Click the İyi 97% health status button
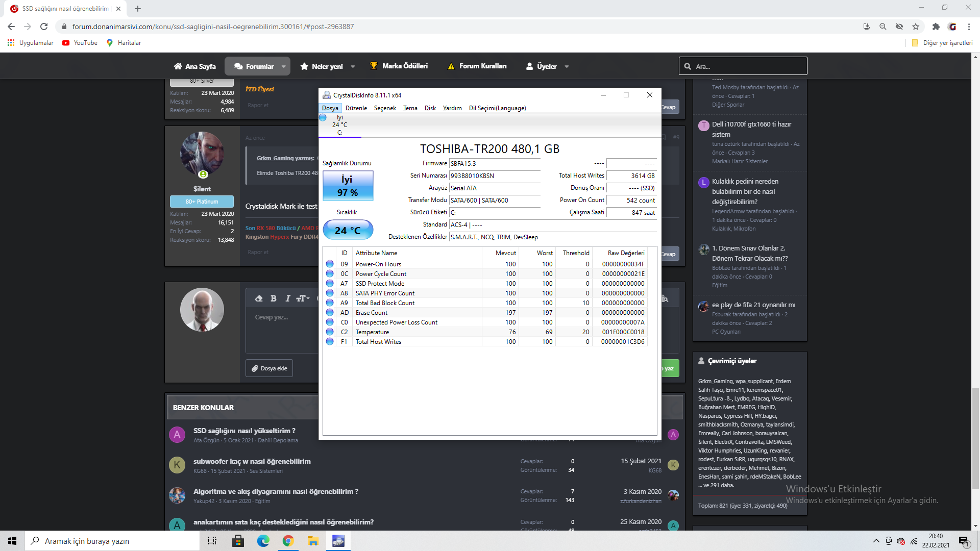 348,186
